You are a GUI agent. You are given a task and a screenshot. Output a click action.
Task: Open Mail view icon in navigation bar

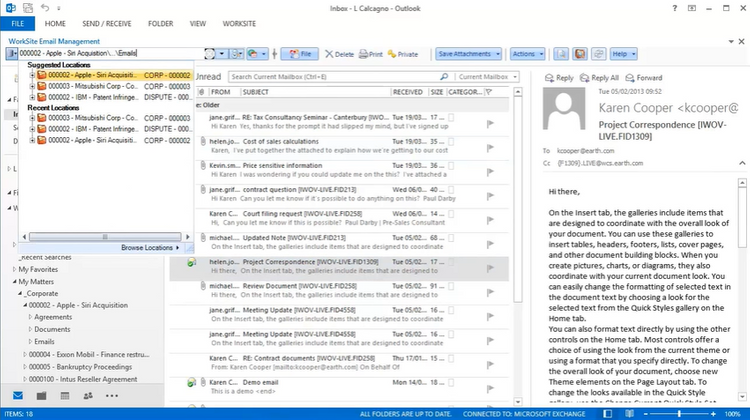pyautogui.click(x=18, y=396)
